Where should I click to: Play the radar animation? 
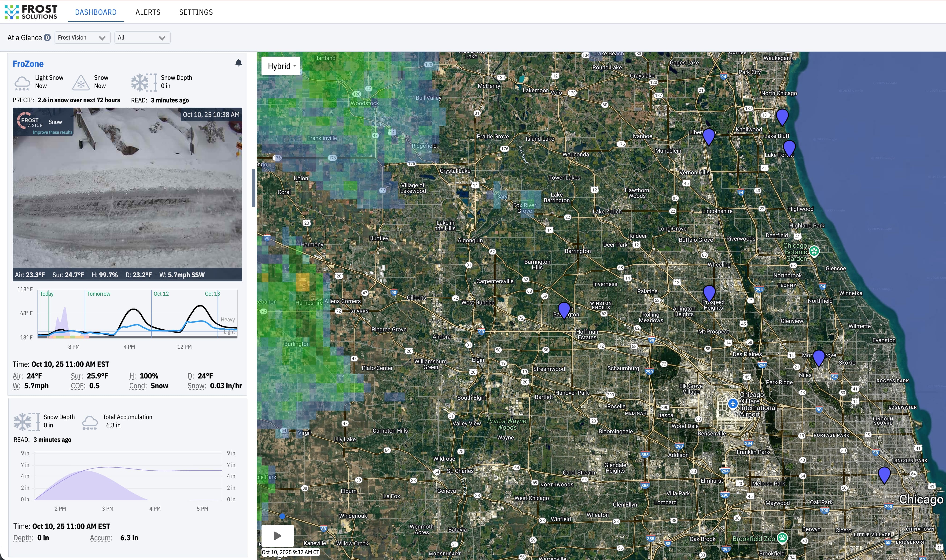pyautogui.click(x=278, y=535)
